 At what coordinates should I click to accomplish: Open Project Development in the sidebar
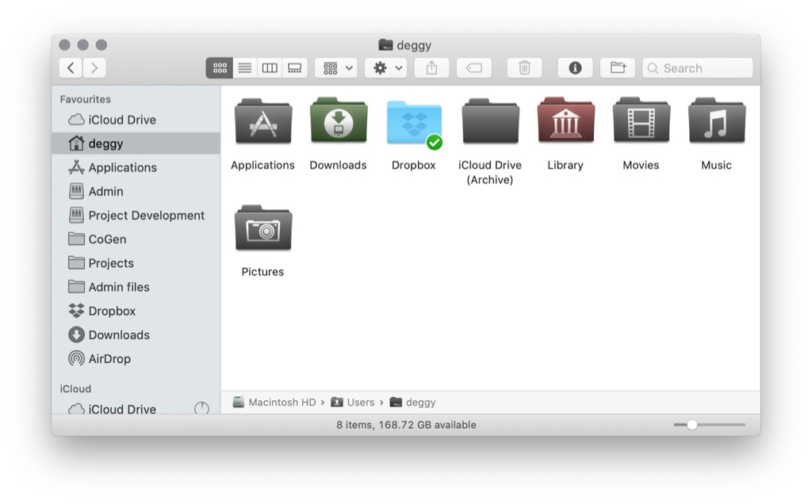click(136, 216)
